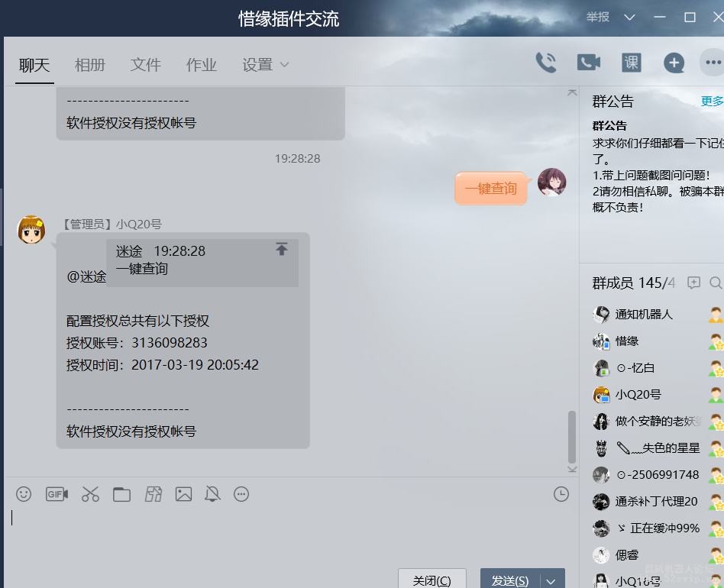The image size is (724, 588).
Task: Open the 课 (class) feature
Action: click(631, 63)
